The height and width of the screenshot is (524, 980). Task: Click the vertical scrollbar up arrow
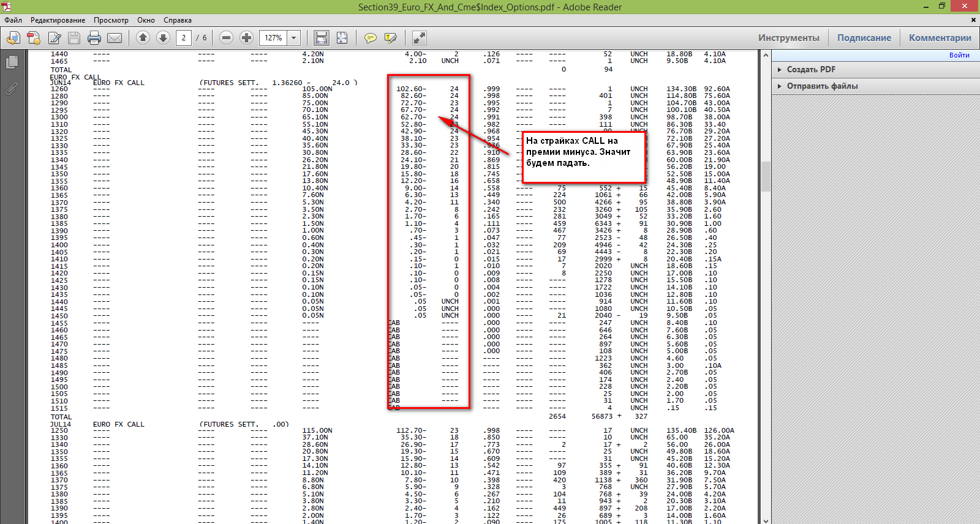coord(766,56)
